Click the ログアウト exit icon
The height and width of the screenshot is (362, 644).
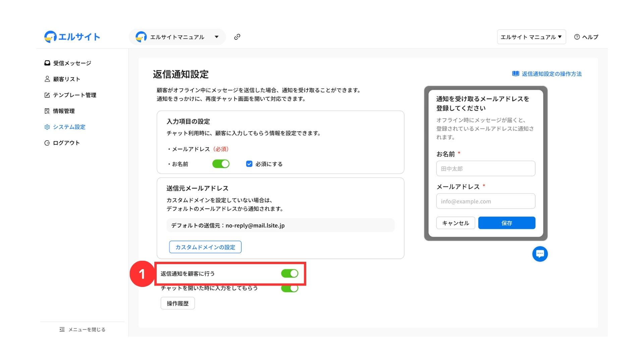coord(47,143)
